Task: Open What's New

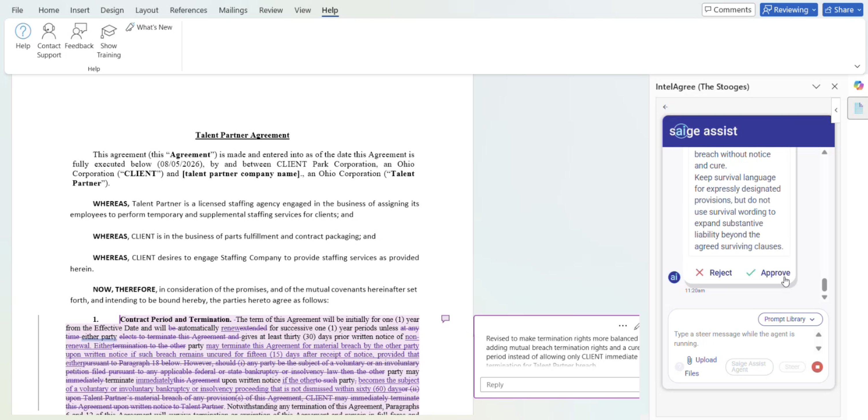Action: [x=149, y=27]
